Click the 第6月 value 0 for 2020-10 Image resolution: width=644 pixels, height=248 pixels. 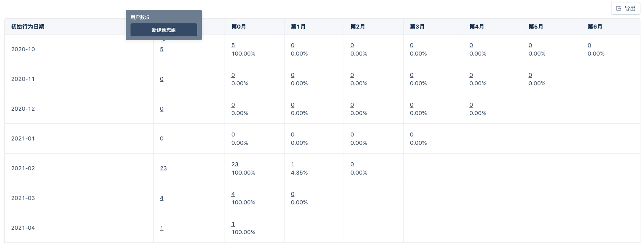(x=589, y=45)
